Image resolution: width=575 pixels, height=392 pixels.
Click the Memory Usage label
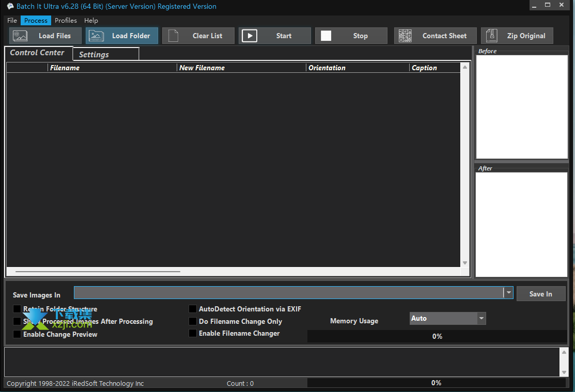(354, 321)
